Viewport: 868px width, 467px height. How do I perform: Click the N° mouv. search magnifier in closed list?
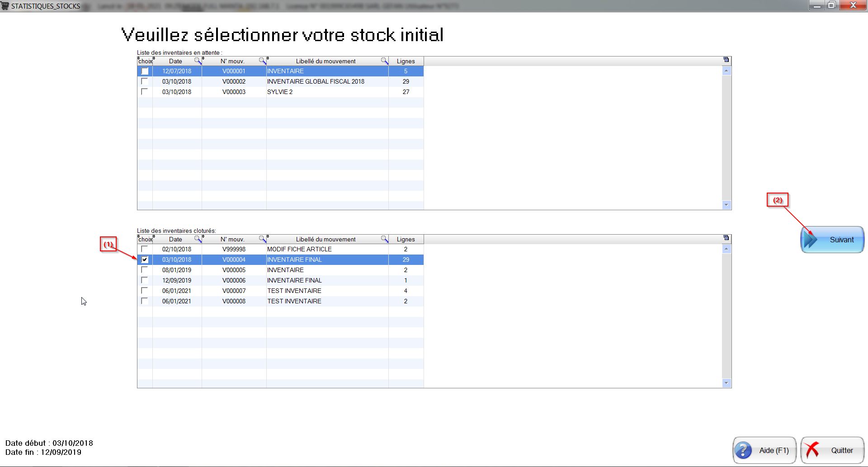click(x=262, y=239)
